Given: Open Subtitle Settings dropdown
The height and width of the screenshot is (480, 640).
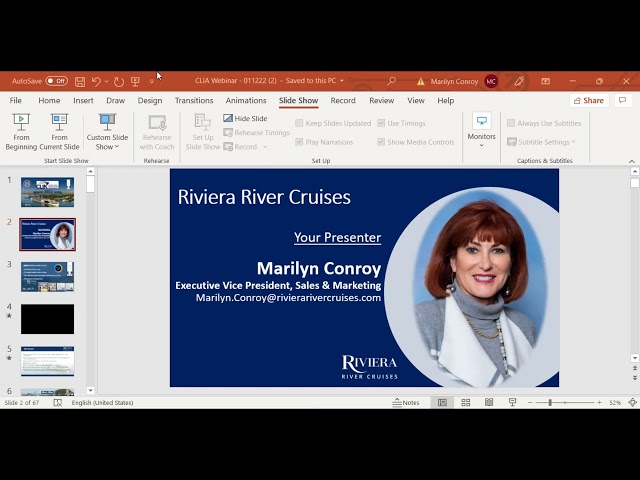Looking at the screenshot, I should point(541,142).
